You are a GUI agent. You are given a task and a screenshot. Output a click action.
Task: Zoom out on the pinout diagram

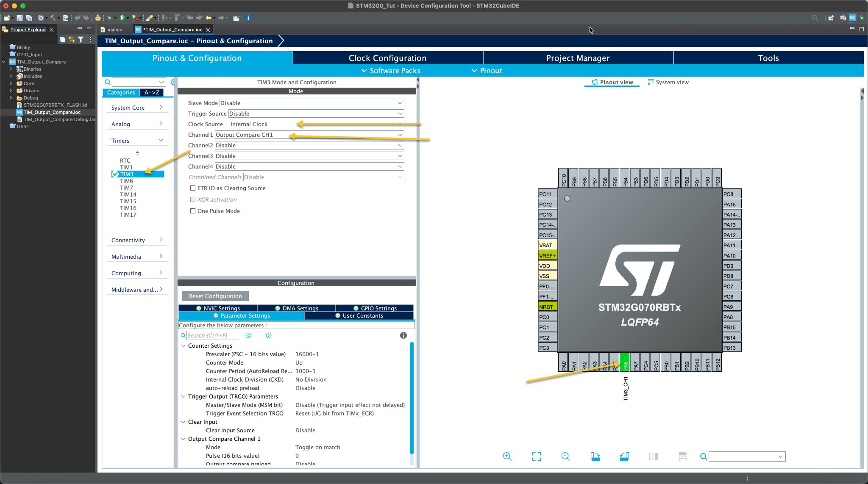[x=565, y=456]
